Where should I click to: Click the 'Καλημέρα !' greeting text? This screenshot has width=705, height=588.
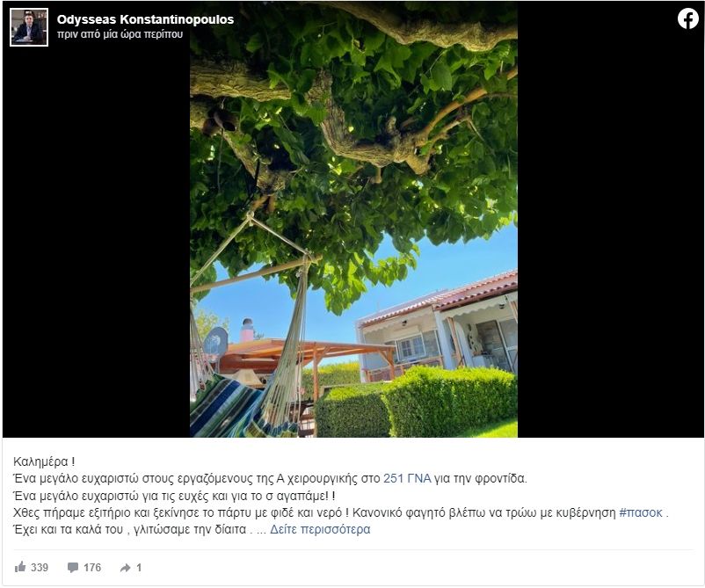pos(44,461)
